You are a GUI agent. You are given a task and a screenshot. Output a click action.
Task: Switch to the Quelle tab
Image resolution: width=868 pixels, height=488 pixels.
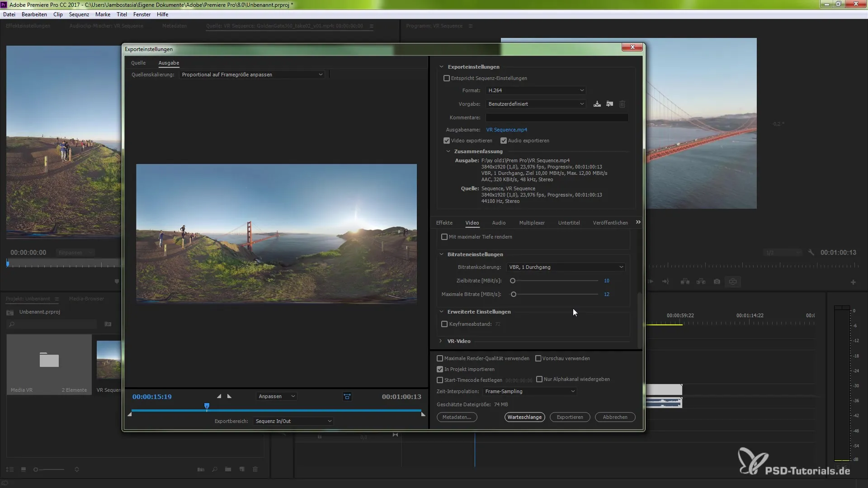click(138, 63)
